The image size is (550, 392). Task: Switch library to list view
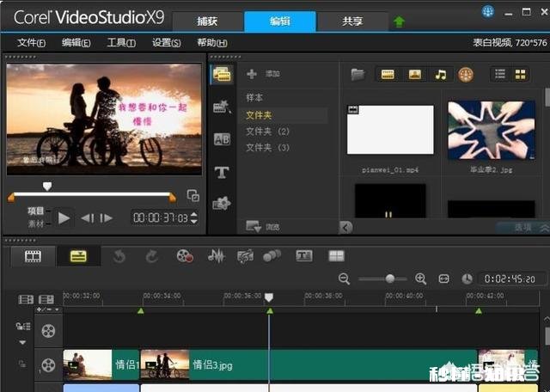(500, 74)
